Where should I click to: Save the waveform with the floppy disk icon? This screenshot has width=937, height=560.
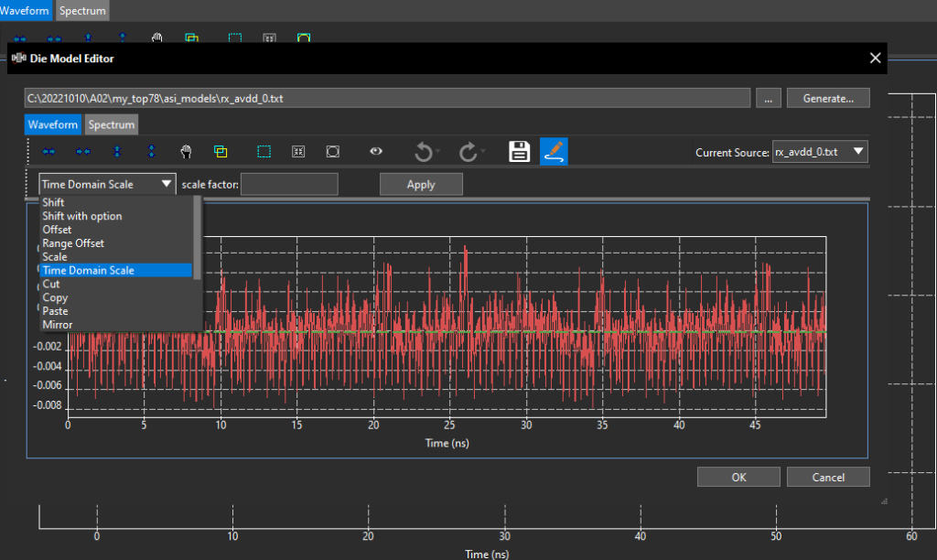click(x=520, y=152)
